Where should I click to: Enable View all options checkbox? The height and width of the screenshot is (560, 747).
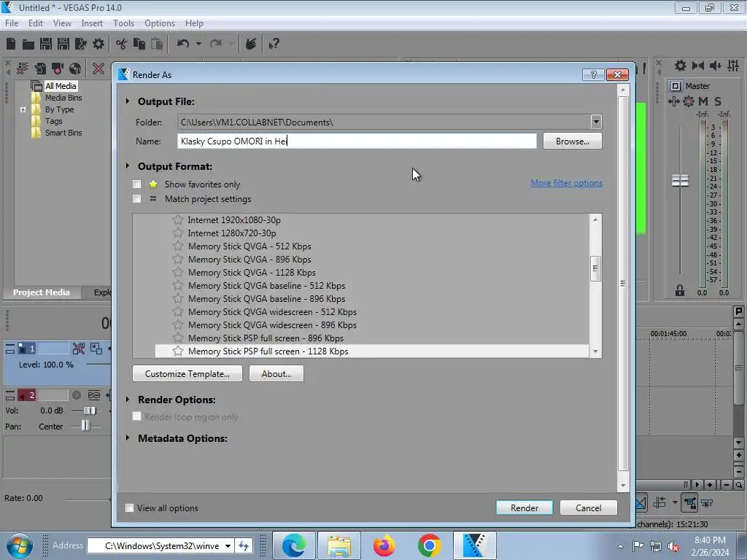click(129, 507)
